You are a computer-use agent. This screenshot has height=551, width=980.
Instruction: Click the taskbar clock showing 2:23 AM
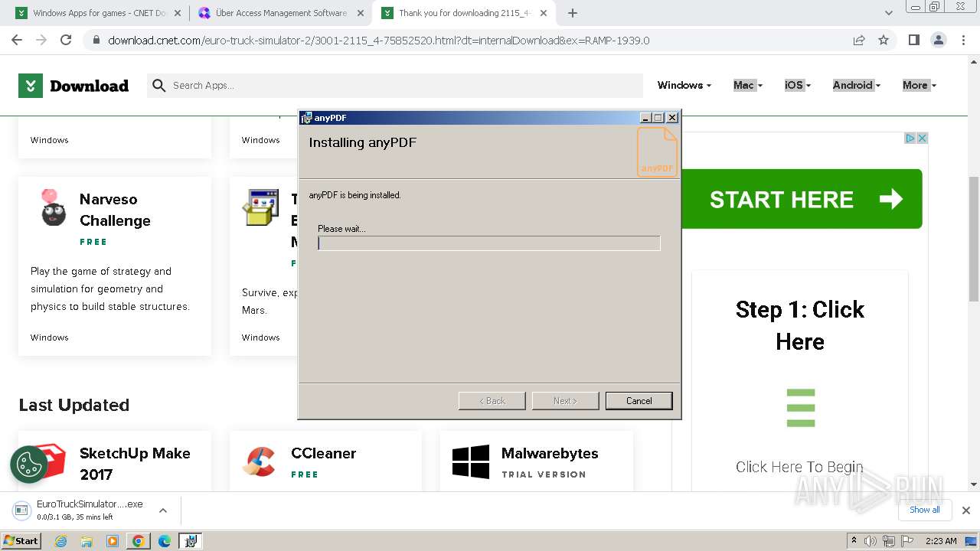[x=941, y=541]
